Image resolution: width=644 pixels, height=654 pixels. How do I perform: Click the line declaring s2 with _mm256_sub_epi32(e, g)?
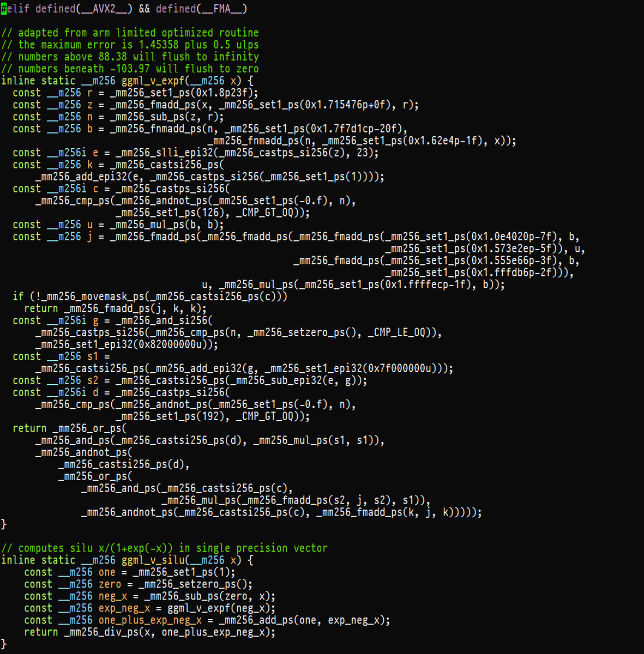pos(190,380)
